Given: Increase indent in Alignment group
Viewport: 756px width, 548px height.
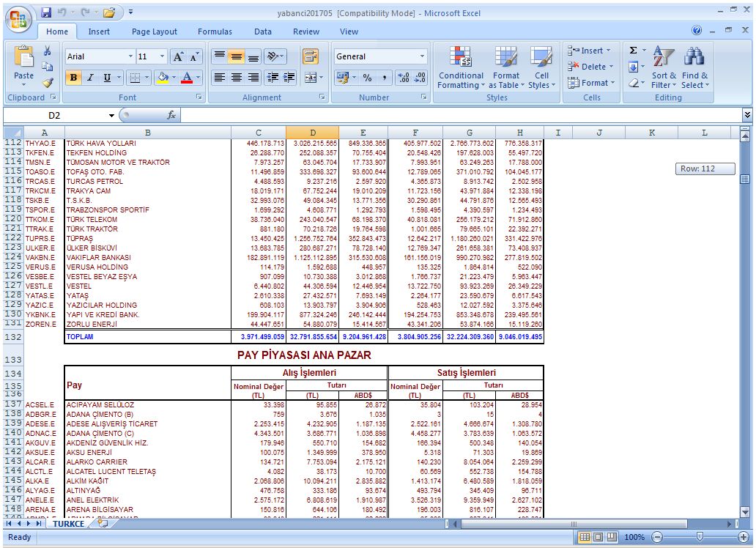Looking at the screenshot, I should tap(289, 77).
